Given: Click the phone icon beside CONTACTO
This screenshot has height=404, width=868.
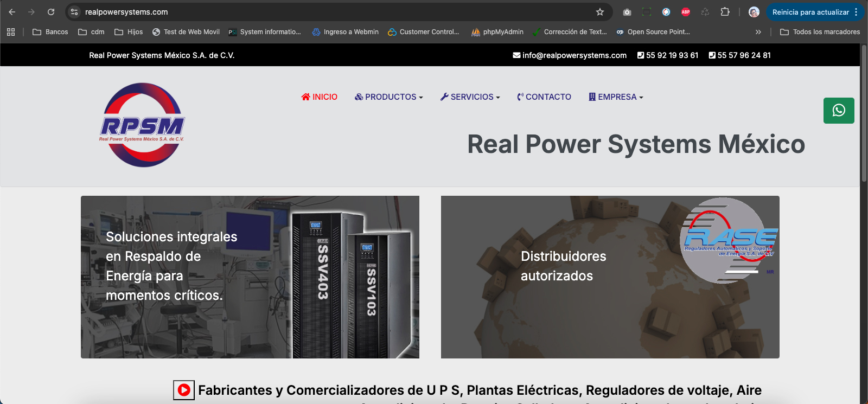Looking at the screenshot, I should (520, 97).
